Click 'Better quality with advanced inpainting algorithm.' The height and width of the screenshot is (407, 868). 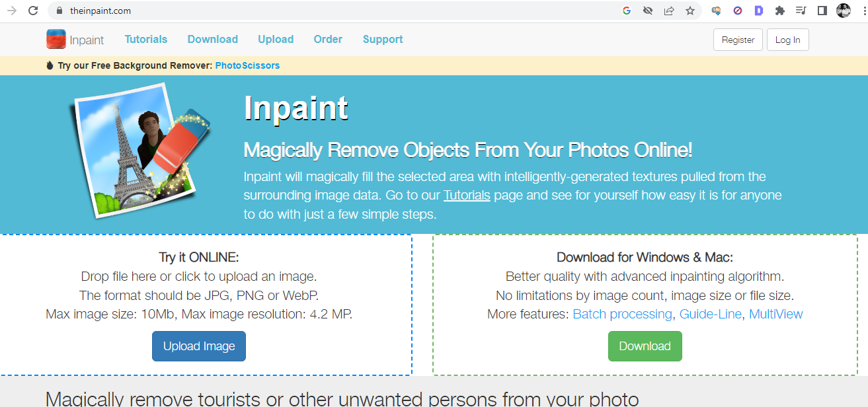click(645, 276)
